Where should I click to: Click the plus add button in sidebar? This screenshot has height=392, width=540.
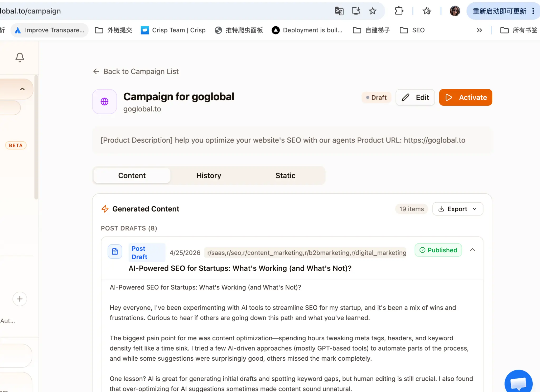pos(20,299)
